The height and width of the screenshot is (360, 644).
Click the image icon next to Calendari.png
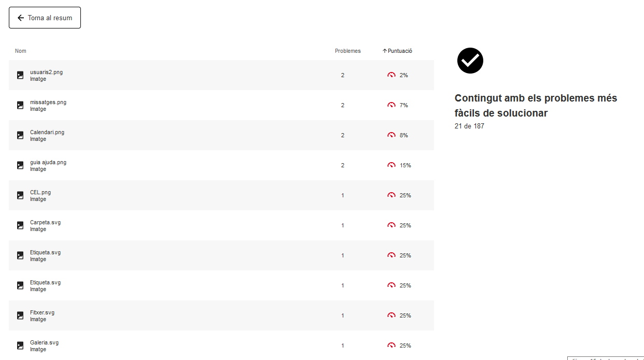(20, 135)
